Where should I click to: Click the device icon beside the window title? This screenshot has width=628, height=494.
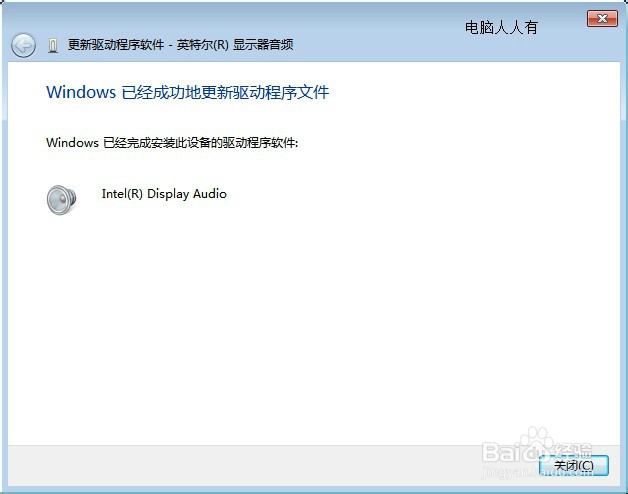tap(52, 46)
